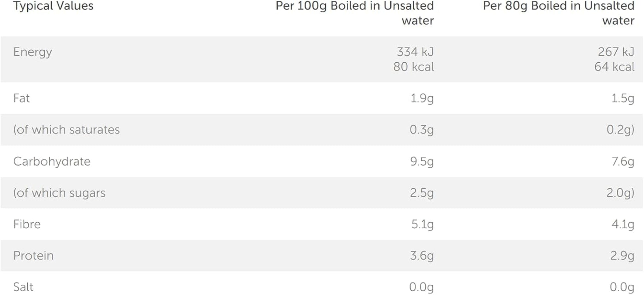Select the Per 80g Boiled in Unsalted water header
The image size is (644, 295).
click(559, 13)
